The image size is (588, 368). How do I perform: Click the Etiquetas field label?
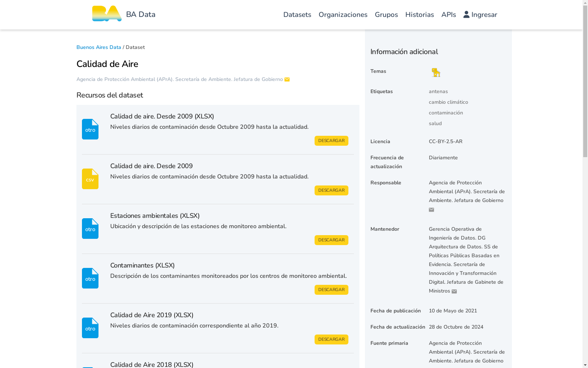(x=381, y=91)
